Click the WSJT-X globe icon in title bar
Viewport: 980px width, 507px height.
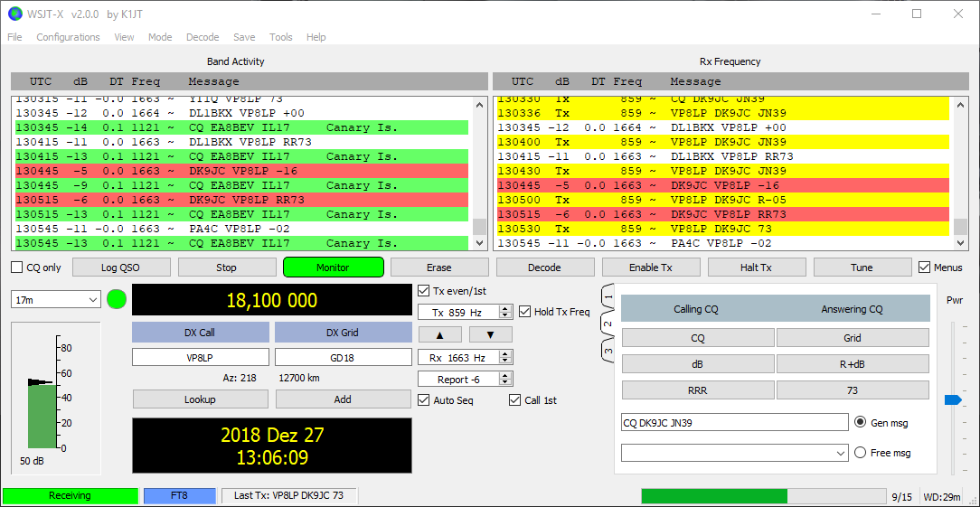point(14,14)
